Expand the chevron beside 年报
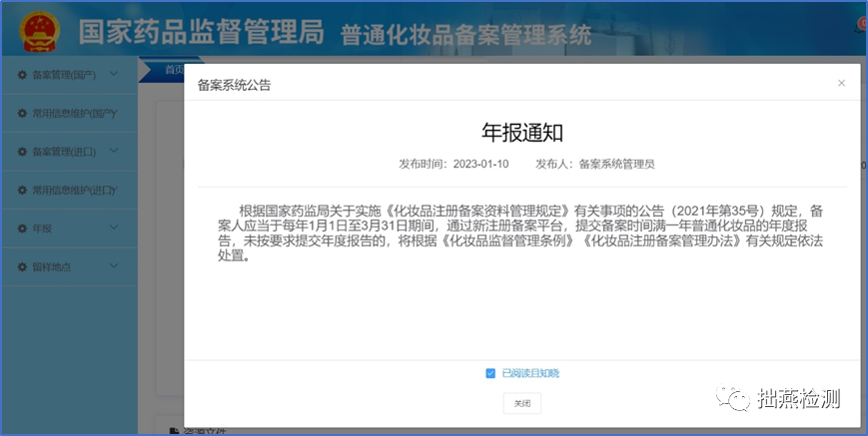The width and height of the screenshot is (868, 436). pos(114,227)
